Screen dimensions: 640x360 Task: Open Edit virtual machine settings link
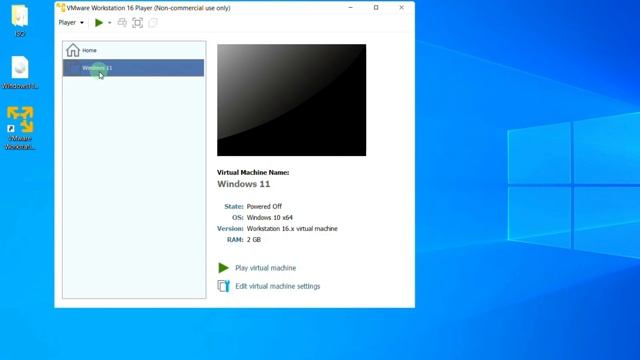pyautogui.click(x=278, y=286)
